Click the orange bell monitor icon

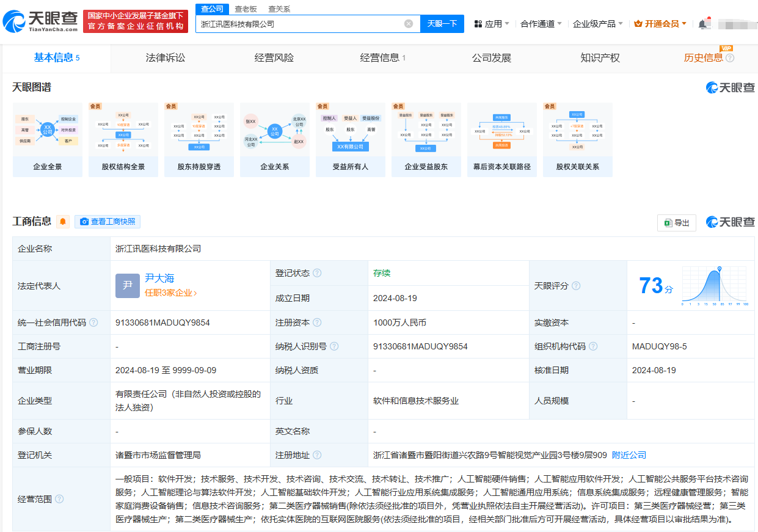coord(63,222)
